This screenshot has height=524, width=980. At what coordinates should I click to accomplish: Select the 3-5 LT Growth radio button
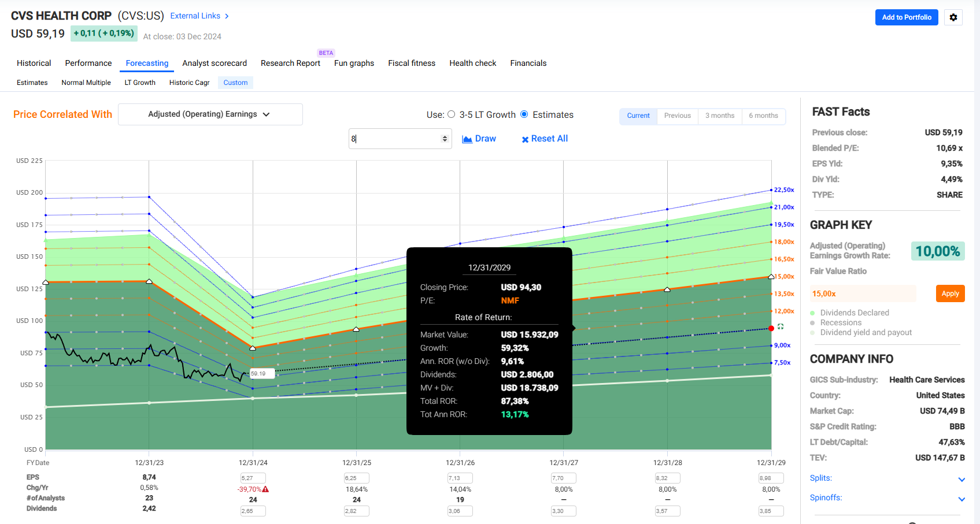[452, 114]
